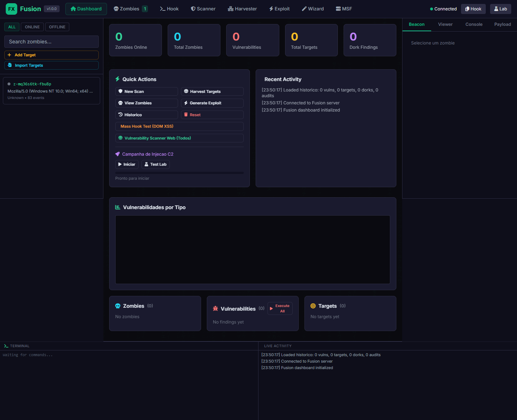Click the campaign progress bar
517x420 pixels.
(x=180, y=173)
